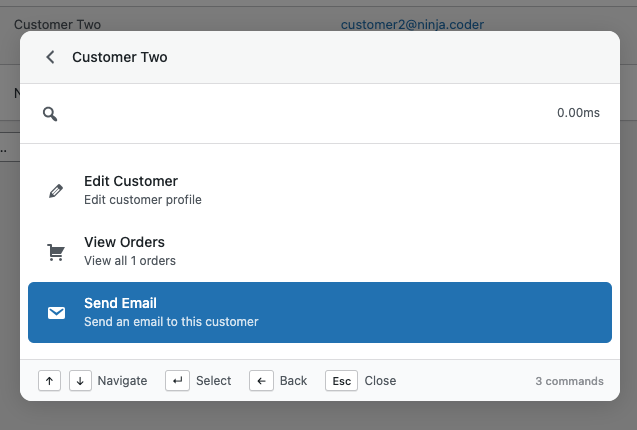Click the left arrow Back key

(x=261, y=381)
